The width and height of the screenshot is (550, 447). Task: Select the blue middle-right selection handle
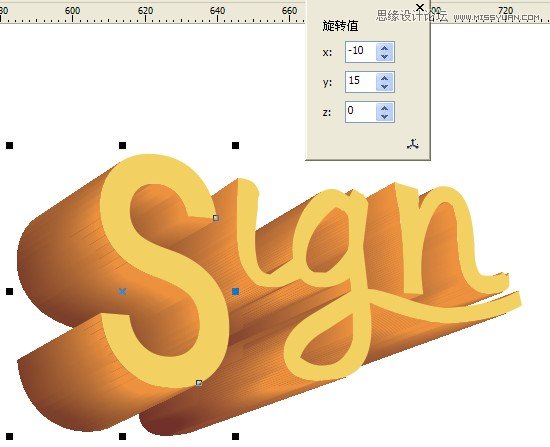[x=236, y=291]
